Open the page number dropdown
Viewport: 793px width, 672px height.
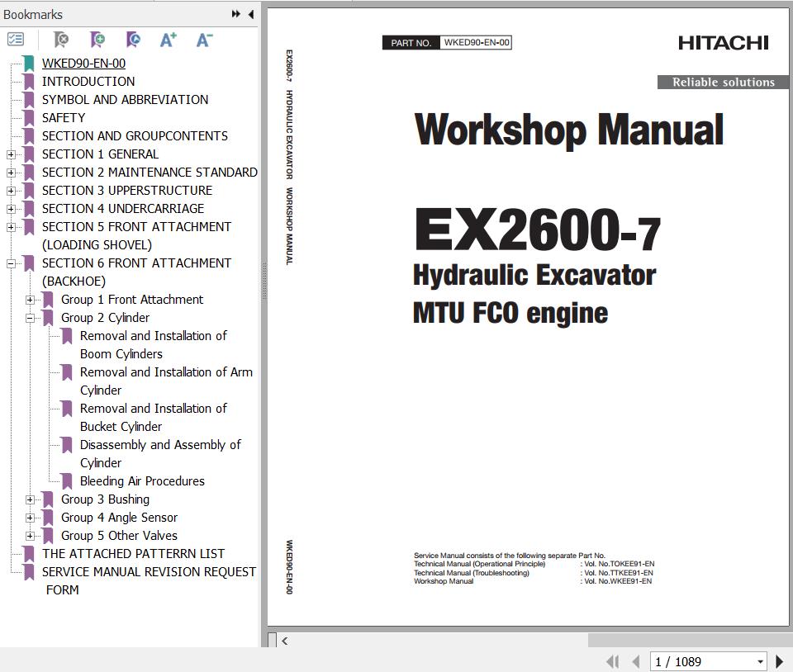pos(760,662)
